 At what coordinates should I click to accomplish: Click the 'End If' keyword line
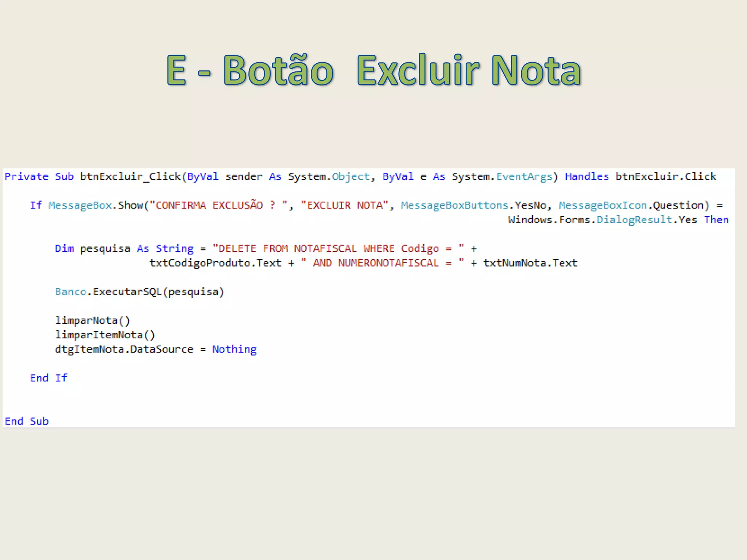point(49,378)
